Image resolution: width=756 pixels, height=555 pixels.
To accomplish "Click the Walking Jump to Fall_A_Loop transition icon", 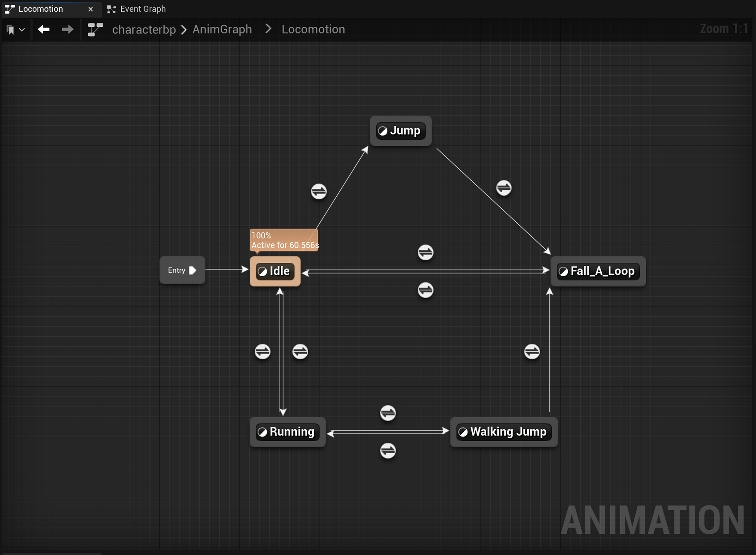I will click(532, 351).
